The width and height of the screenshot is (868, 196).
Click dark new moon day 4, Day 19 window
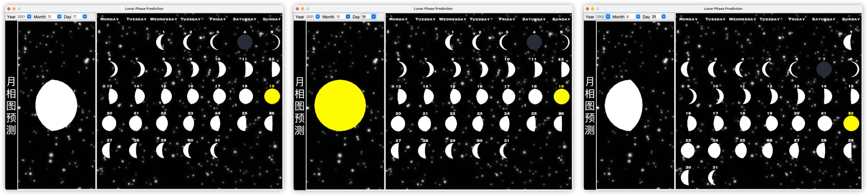coord(534,42)
